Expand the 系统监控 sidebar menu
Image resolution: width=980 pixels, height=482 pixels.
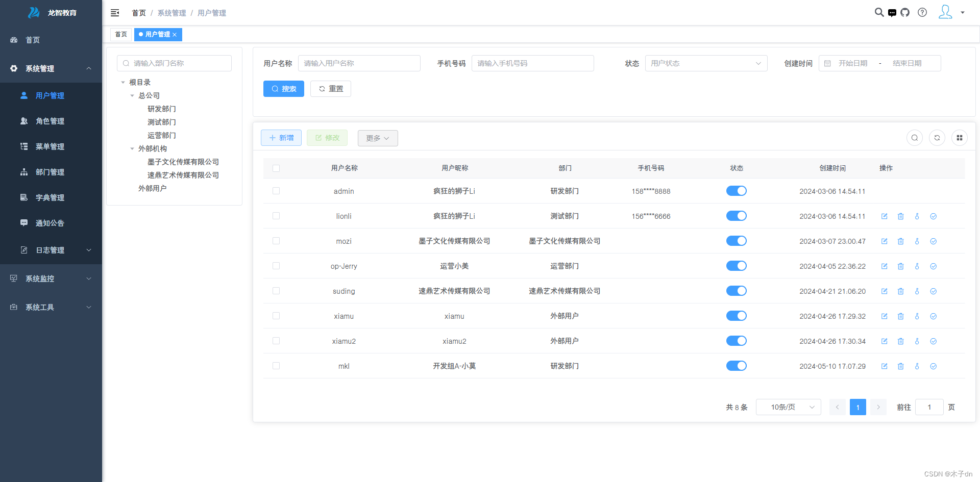click(x=51, y=278)
